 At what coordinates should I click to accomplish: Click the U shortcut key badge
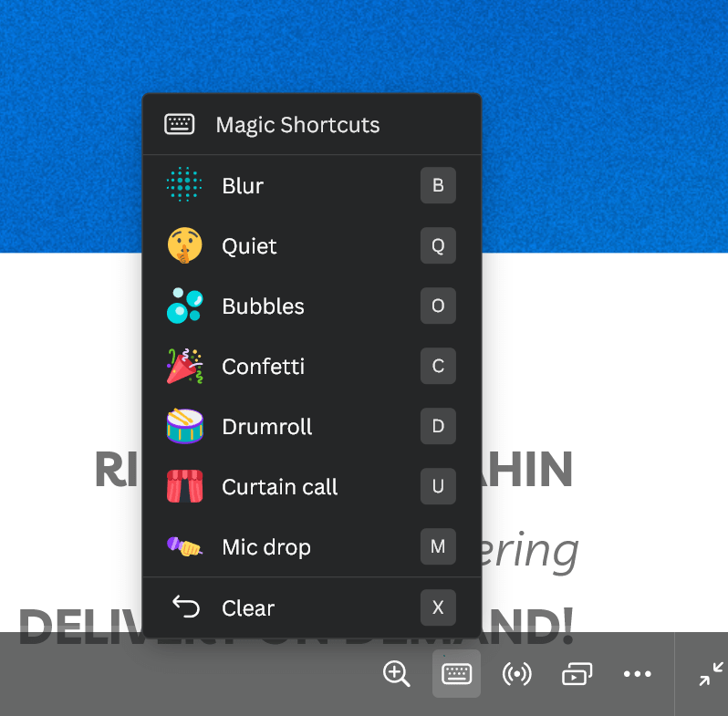click(438, 486)
